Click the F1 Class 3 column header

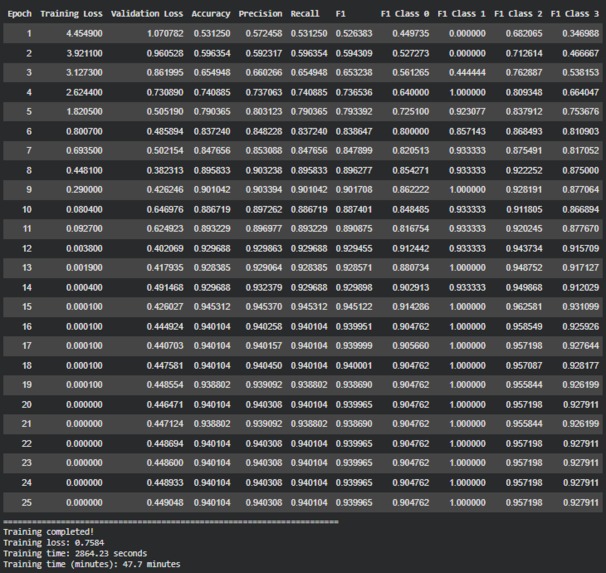[575, 14]
